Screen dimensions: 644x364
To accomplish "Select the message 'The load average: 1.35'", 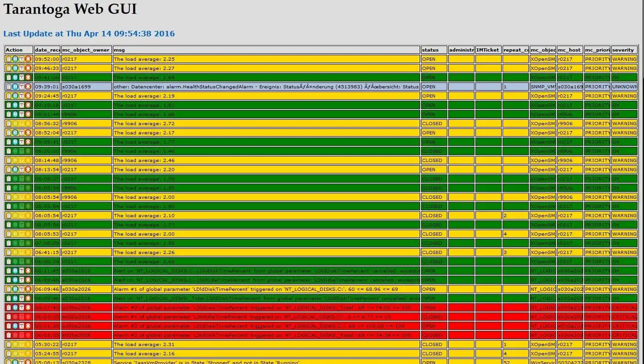I will (x=144, y=188).
